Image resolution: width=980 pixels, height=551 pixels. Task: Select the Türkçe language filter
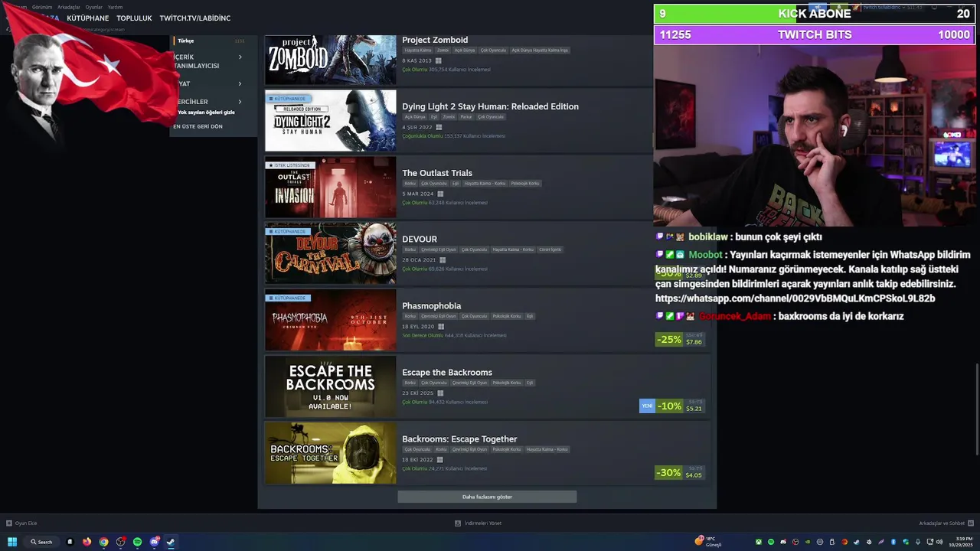[x=186, y=41]
